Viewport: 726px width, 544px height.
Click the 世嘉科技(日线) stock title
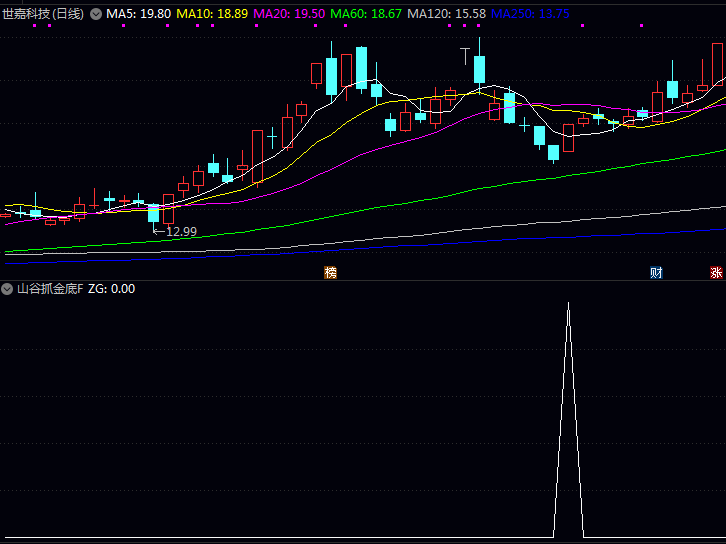pyautogui.click(x=43, y=14)
